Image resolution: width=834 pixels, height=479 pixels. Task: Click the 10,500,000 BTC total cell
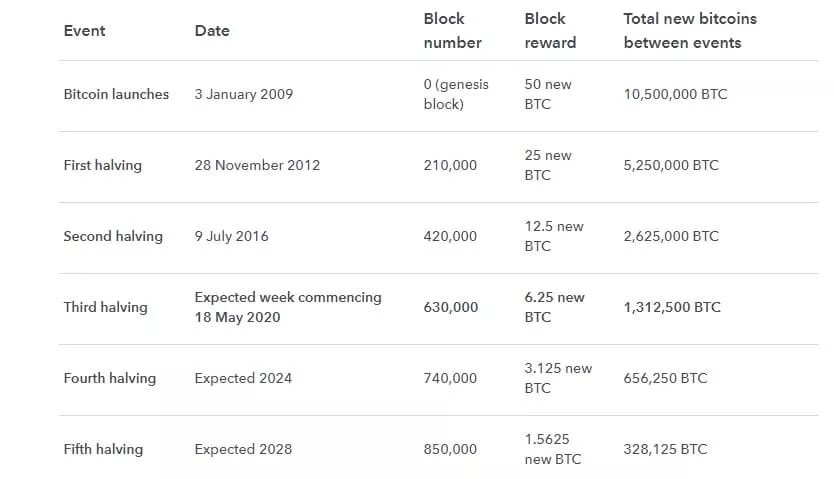pos(675,94)
